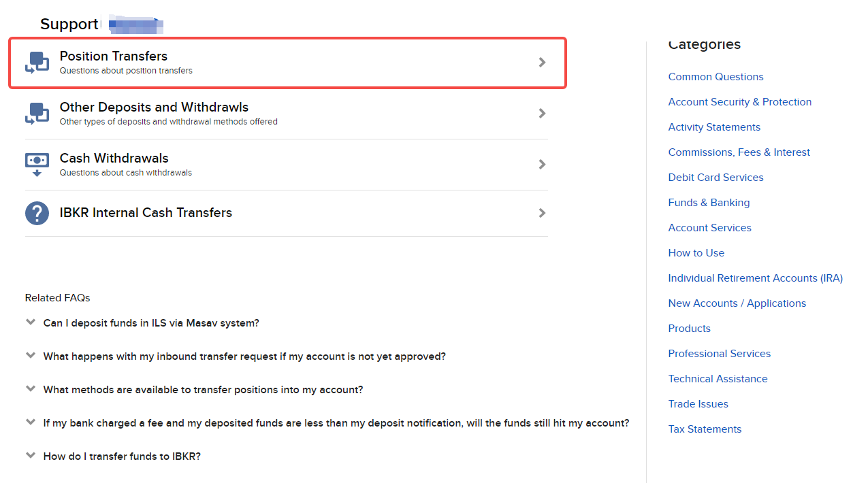Select the Tax Statements category
Screen dimensions: 868x483
(705, 429)
